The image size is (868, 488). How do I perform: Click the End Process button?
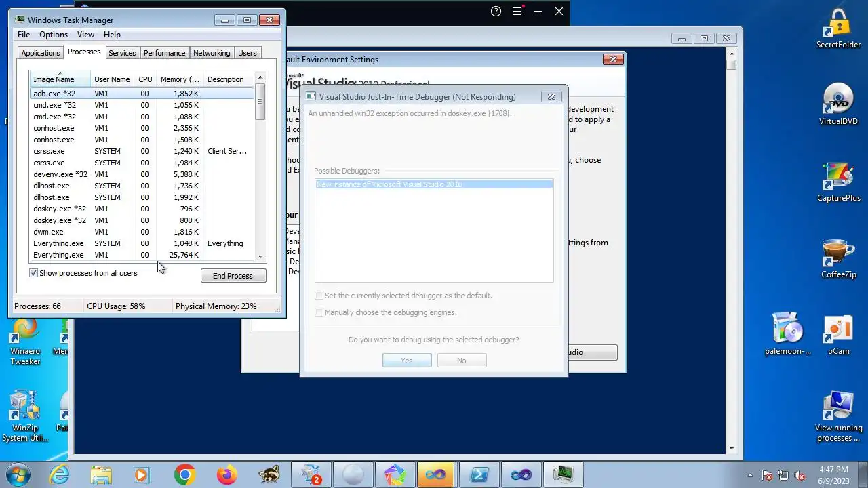233,276
